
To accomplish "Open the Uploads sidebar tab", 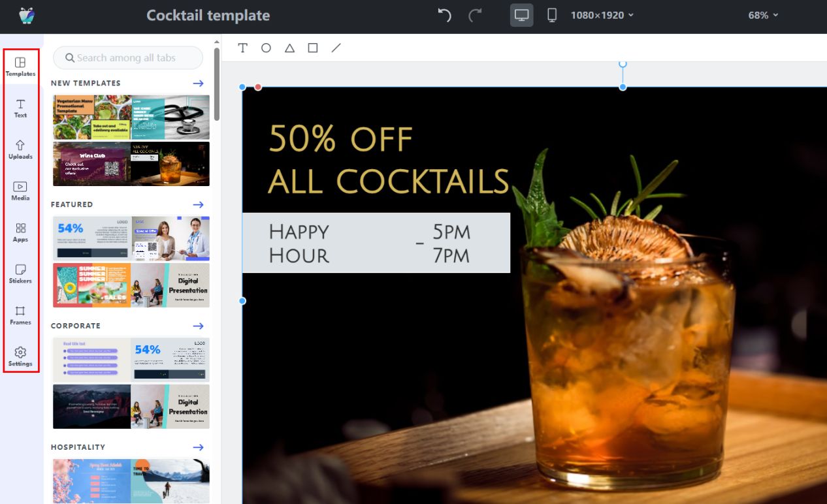I will (x=21, y=150).
